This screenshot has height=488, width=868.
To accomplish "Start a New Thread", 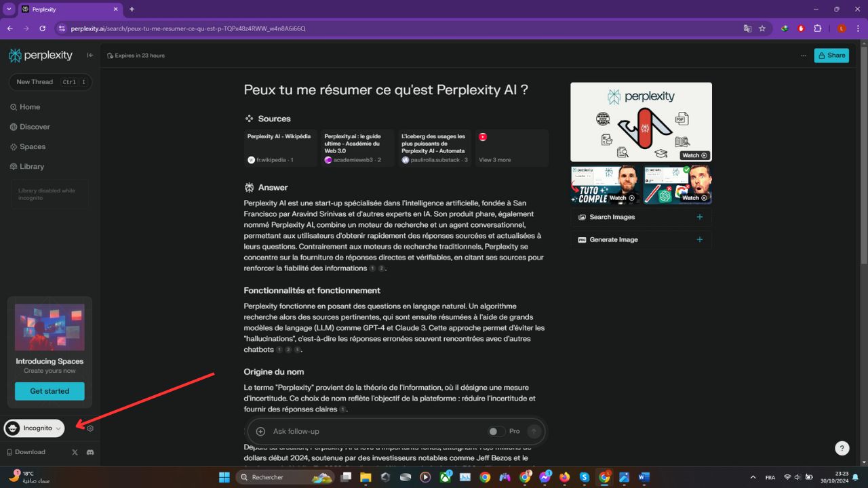I will click(x=50, y=82).
